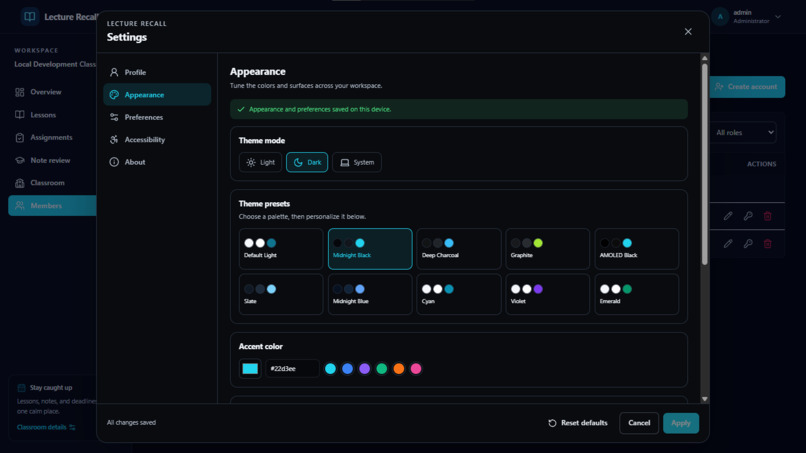Choose the Midnight Black theme preset

point(370,249)
